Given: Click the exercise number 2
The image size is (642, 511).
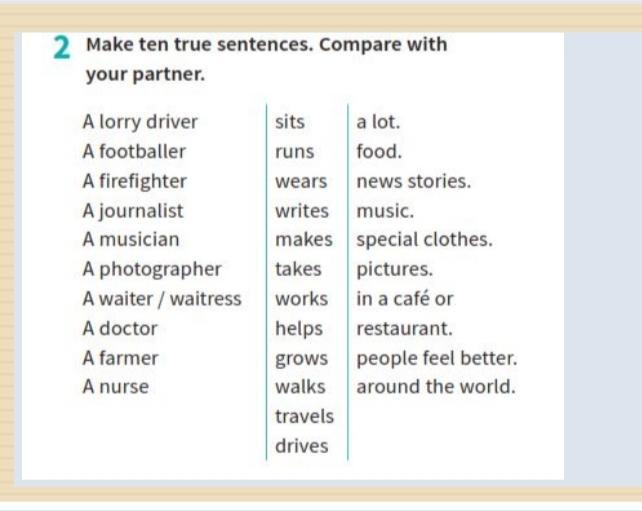Looking at the screenshot, I should 62,48.
